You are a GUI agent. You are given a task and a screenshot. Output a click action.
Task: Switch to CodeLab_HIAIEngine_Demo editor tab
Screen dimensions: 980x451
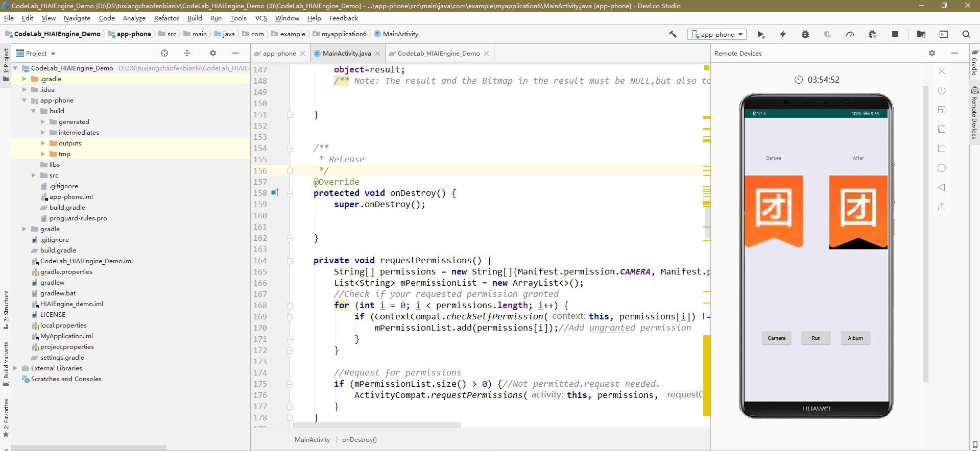pos(439,53)
